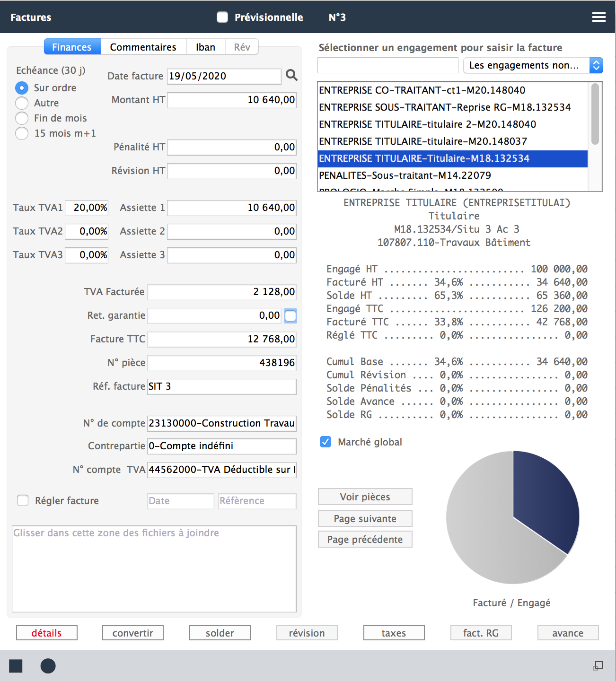Viewport: 616px width, 681px height.
Task: Click the Taux TVA2 field
Action: coord(87,231)
